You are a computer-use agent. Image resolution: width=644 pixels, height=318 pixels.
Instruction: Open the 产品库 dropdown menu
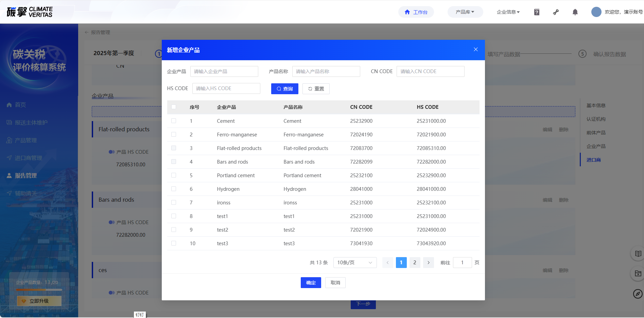click(465, 12)
